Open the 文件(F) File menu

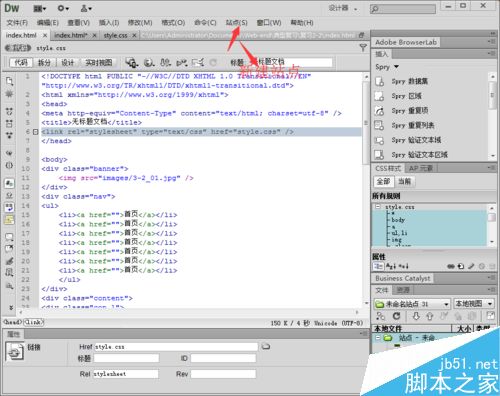[17, 23]
